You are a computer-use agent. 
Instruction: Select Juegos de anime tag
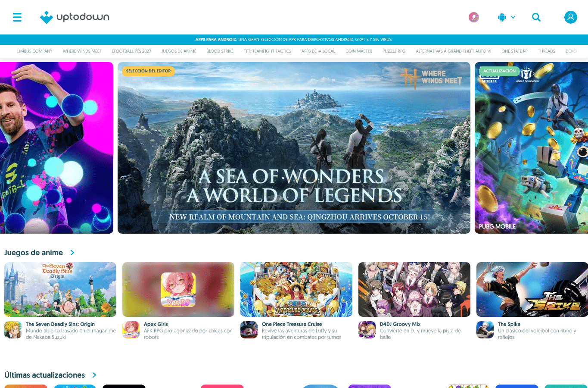[x=179, y=51]
